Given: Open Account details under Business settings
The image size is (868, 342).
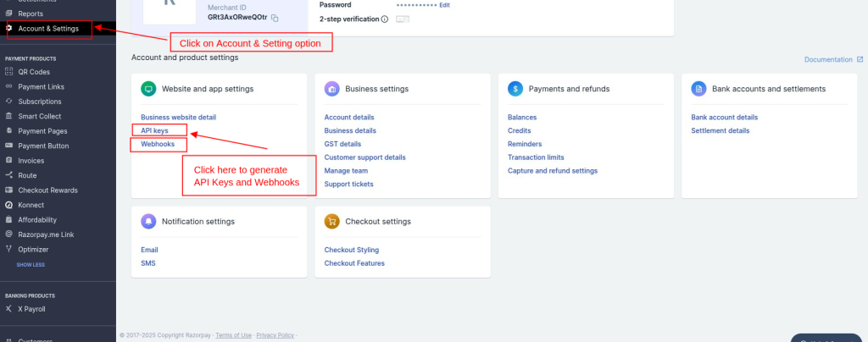Looking at the screenshot, I should point(349,117).
